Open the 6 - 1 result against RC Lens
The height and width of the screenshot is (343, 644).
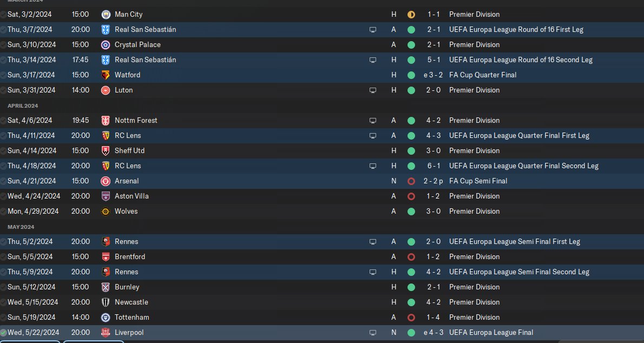433,166
